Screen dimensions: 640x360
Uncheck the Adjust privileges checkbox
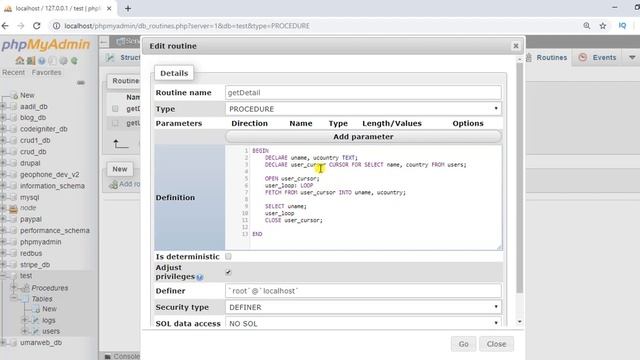[x=228, y=272]
